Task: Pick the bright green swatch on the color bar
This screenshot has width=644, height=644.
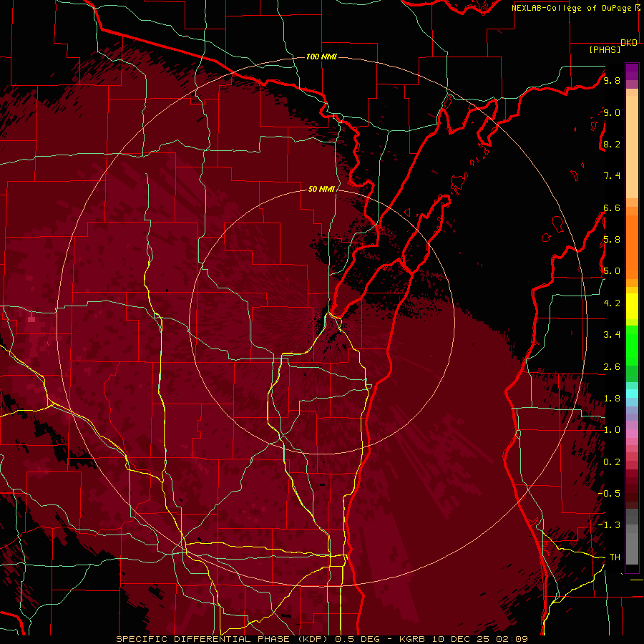Action: (632, 345)
